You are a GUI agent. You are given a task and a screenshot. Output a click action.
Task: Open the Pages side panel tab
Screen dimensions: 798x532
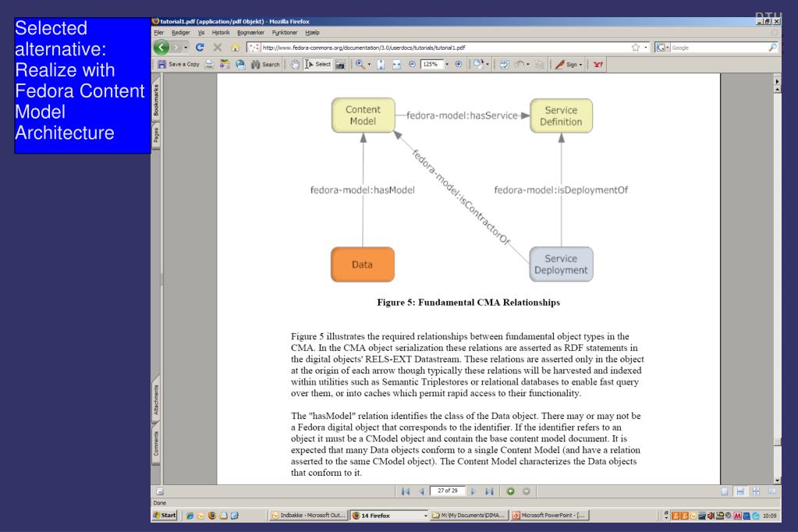point(156,135)
